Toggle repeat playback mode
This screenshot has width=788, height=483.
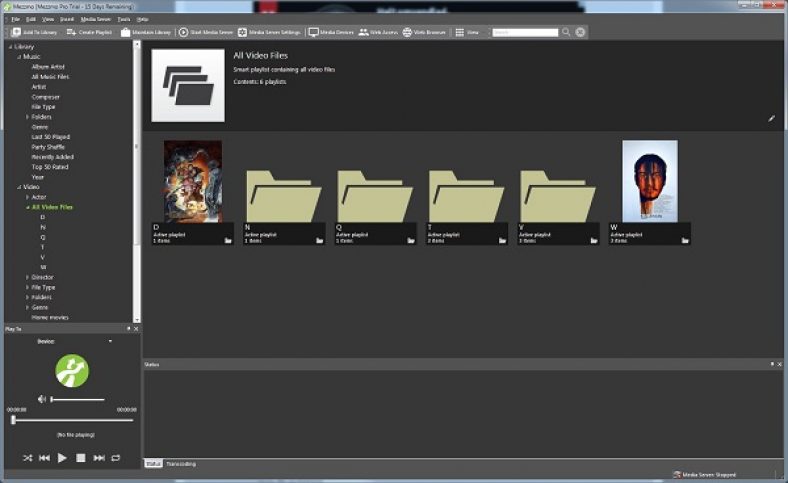coord(116,457)
